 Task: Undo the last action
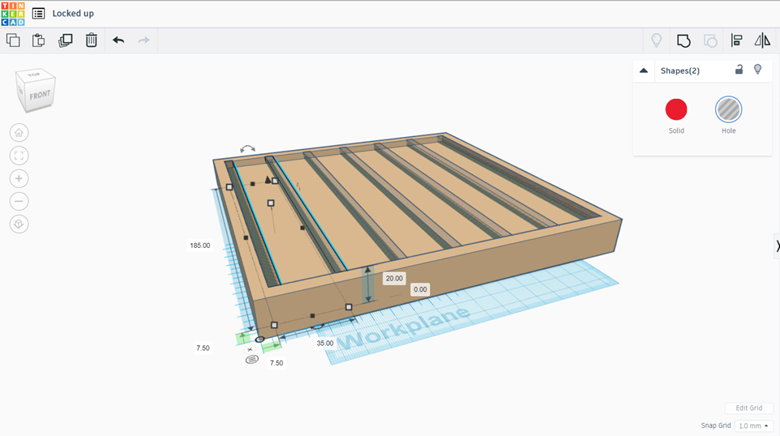point(118,40)
